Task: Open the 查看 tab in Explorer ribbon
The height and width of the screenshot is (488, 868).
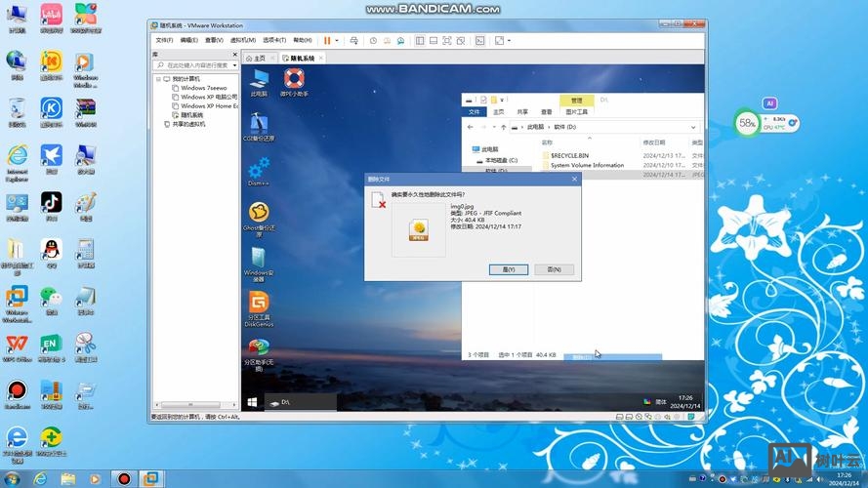Action: tap(547, 112)
